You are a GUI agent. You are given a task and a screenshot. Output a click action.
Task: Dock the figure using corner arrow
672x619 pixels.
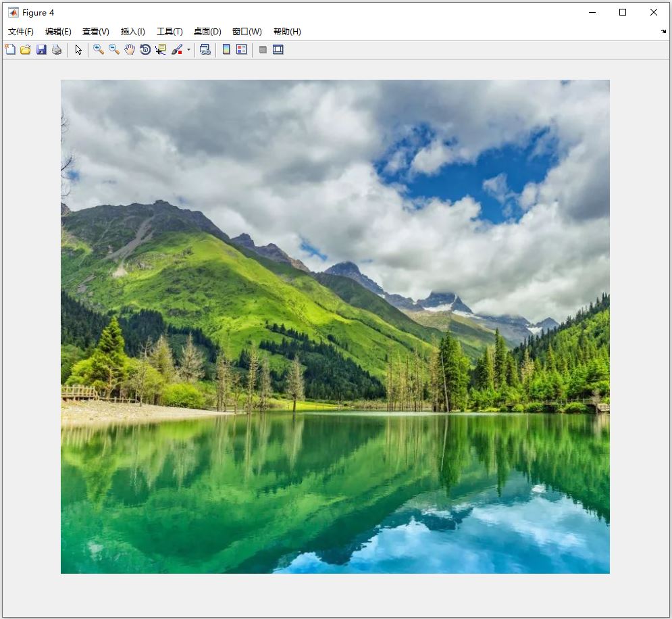[663, 31]
